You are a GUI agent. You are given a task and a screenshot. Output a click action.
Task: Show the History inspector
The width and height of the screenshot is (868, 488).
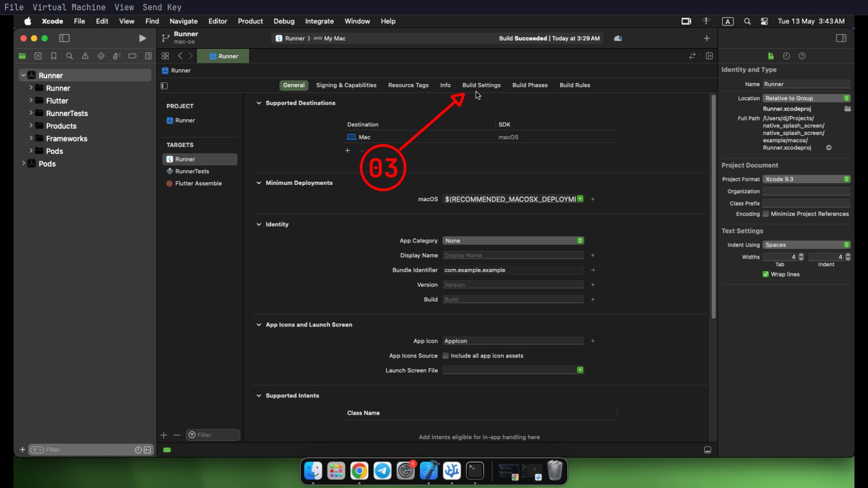point(787,56)
